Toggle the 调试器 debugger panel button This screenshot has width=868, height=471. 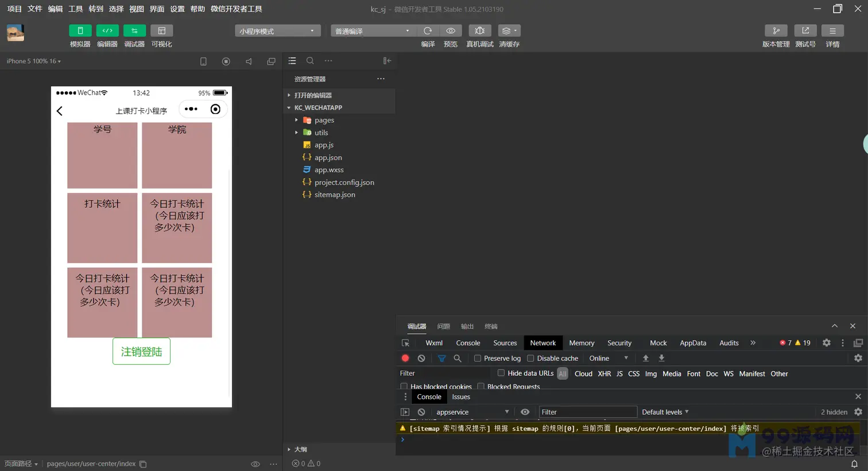(x=134, y=30)
